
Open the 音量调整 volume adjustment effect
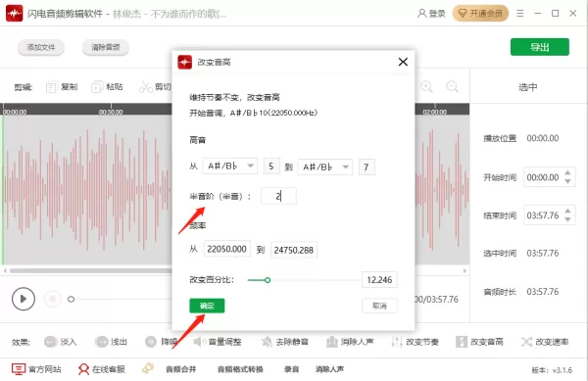tap(218, 342)
